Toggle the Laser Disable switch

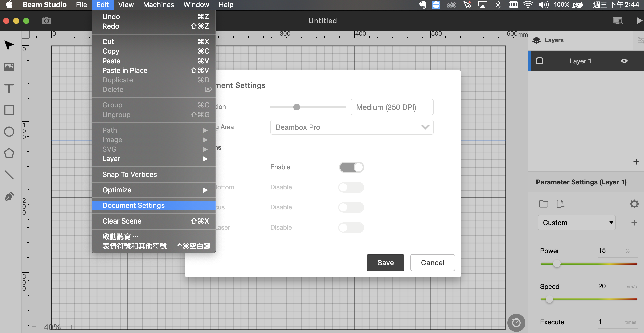click(351, 228)
